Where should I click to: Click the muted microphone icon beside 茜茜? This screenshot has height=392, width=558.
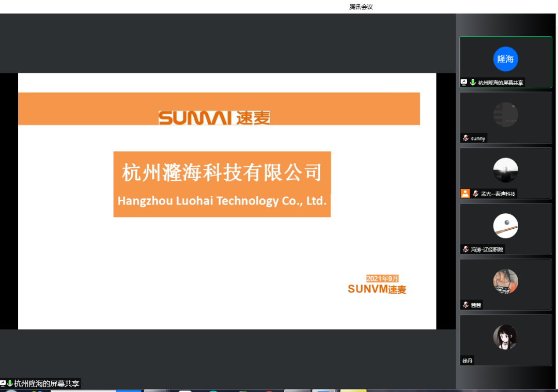tap(466, 305)
